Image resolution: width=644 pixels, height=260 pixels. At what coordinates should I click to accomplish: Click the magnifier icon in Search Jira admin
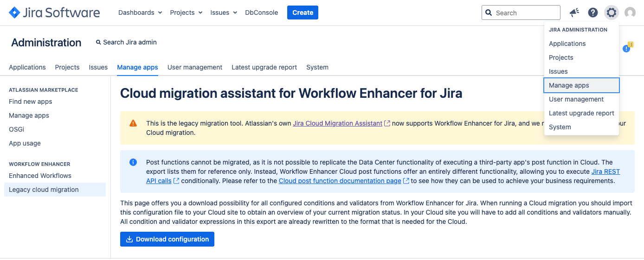point(98,42)
